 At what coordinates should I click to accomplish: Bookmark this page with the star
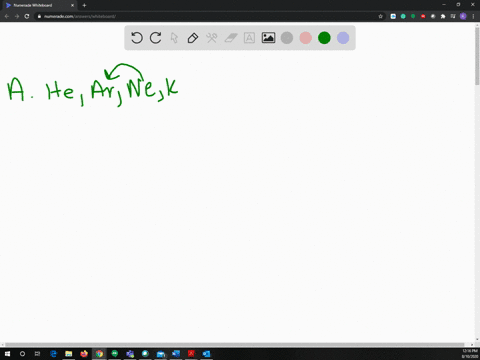(380, 16)
